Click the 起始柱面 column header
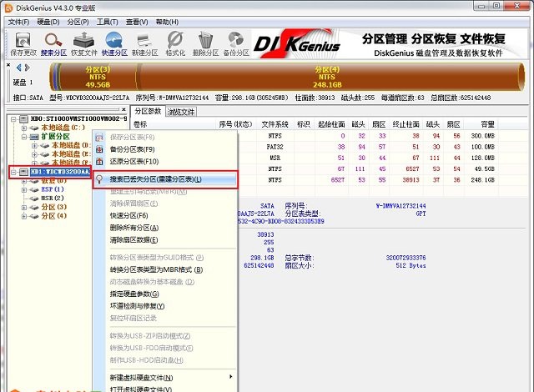The height and width of the screenshot is (392, 534). coord(331,124)
